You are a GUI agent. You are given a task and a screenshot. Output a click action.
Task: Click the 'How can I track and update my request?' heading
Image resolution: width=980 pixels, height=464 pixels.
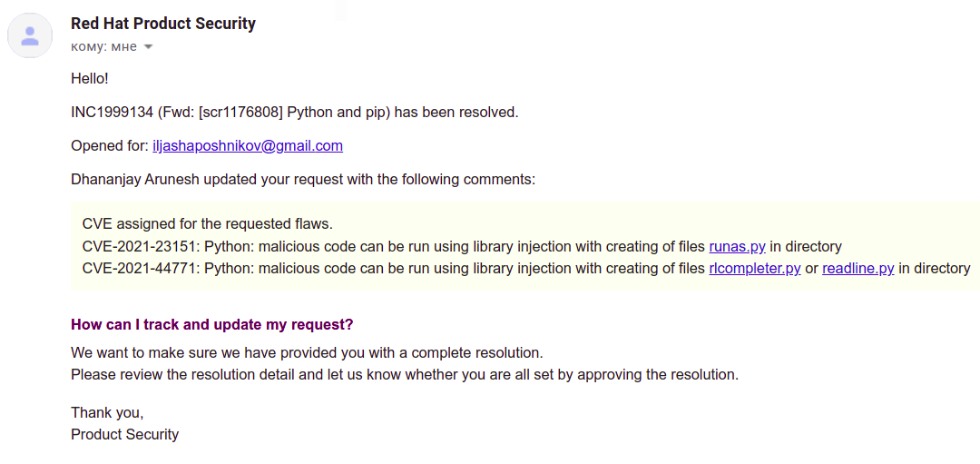pos(211,324)
